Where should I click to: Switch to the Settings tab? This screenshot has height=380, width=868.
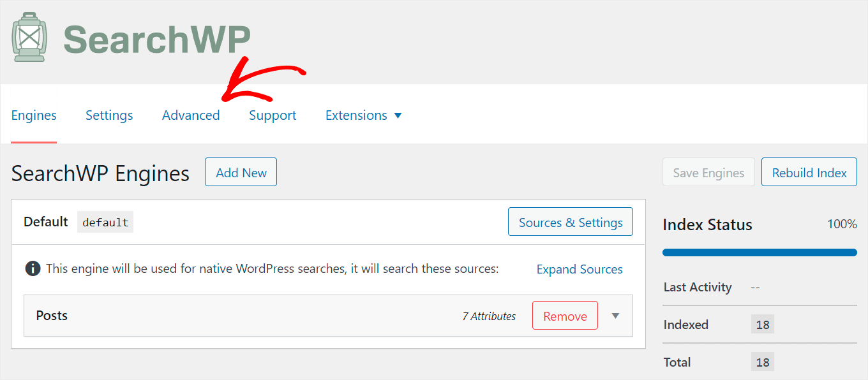[x=109, y=115]
